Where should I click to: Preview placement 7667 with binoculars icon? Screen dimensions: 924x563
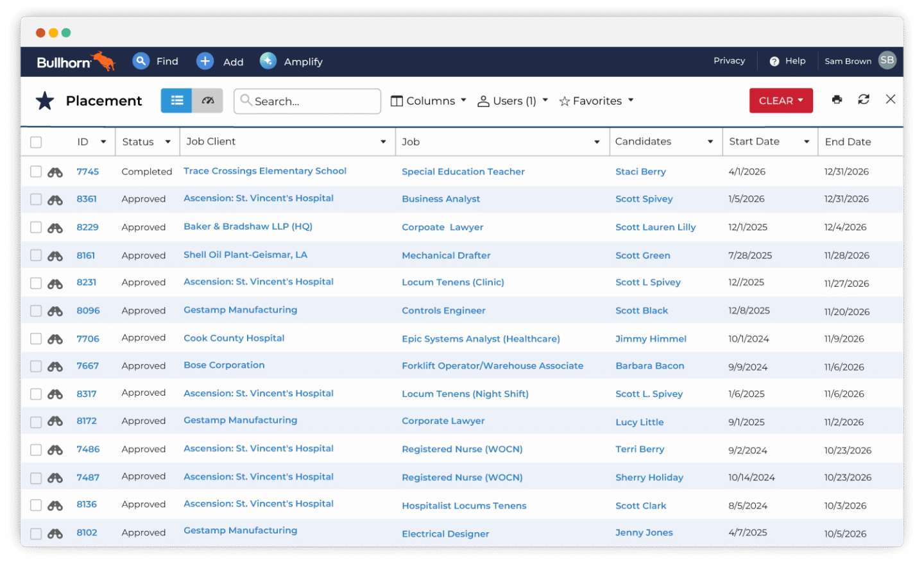coord(55,366)
